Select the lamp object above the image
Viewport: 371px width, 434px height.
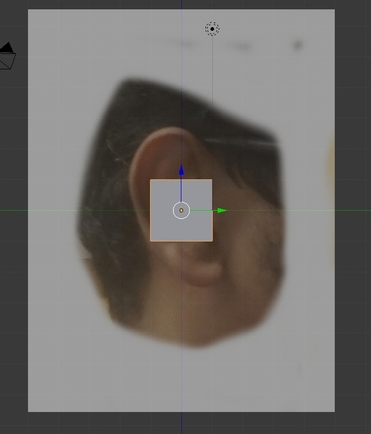coord(212,29)
